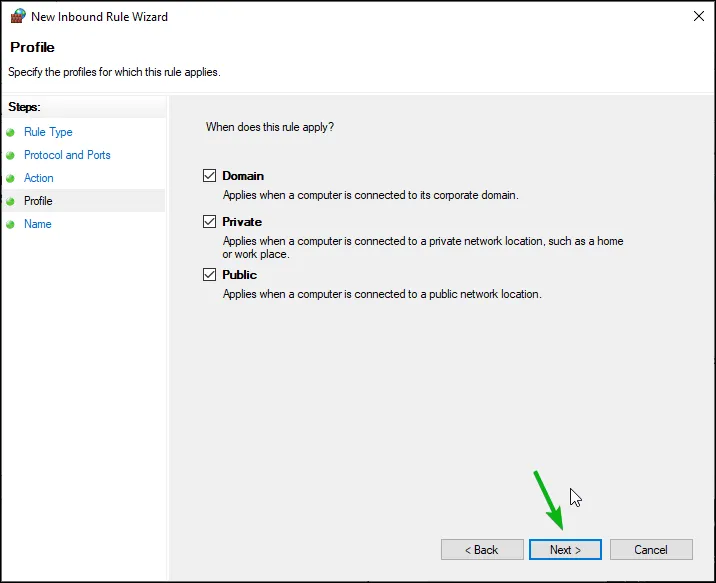Click the bold Domain label text
Screen dimensions: 716x583
[243, 176]
